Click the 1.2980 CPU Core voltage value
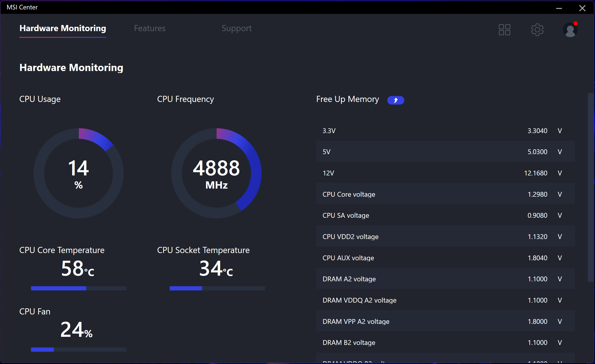This screenshot has height=364, width=595. [537, 194]
